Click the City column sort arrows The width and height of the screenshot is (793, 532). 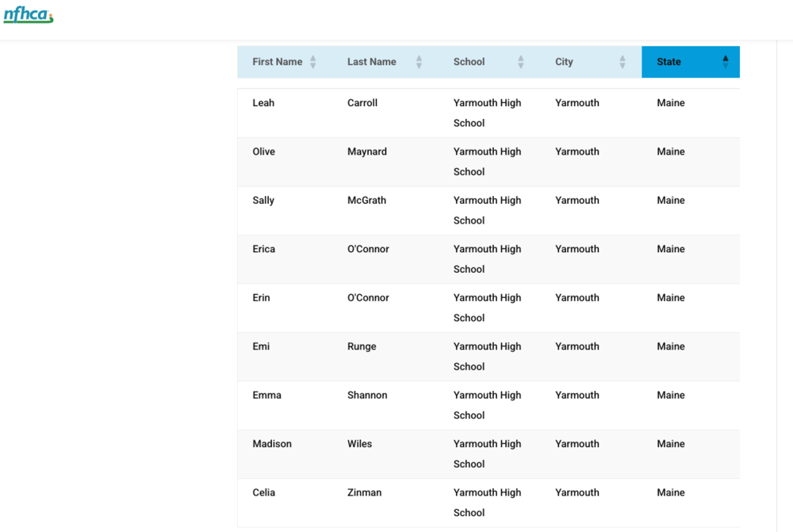(x=623, y=62)
